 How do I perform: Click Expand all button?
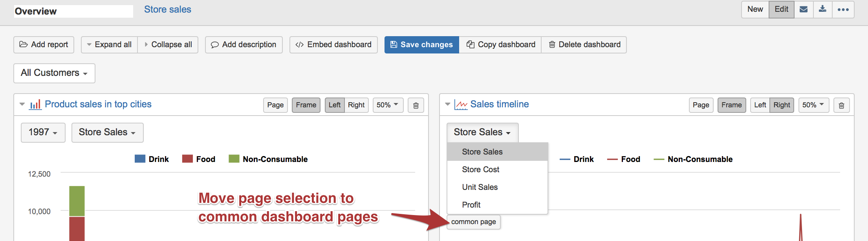[x=109, y=45]
